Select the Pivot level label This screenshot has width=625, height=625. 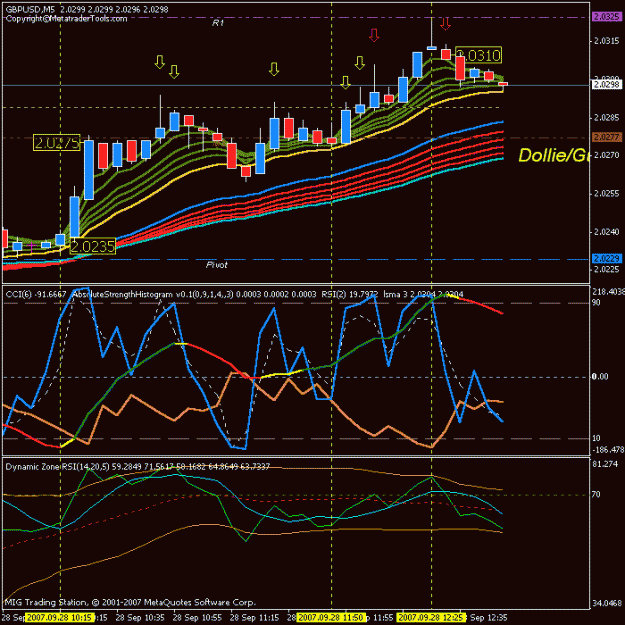pos(217,265)
